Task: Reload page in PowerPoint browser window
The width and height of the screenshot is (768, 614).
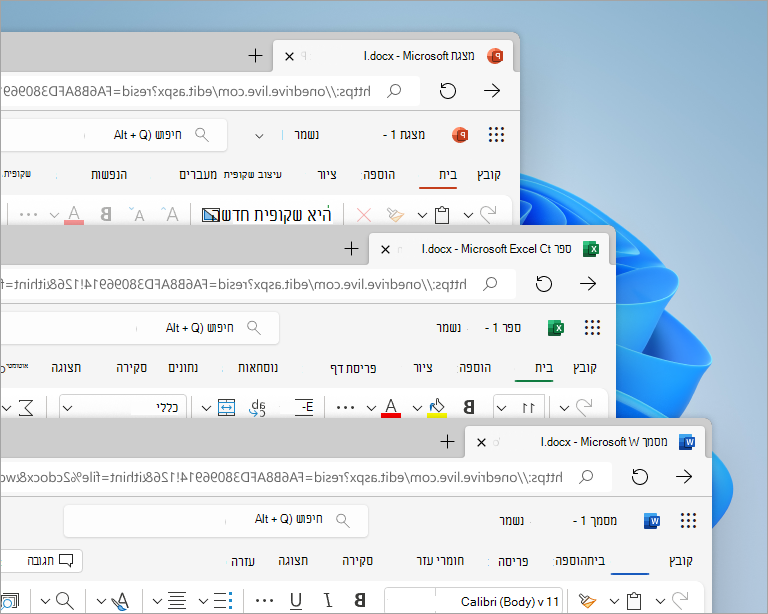Action: 448,91
